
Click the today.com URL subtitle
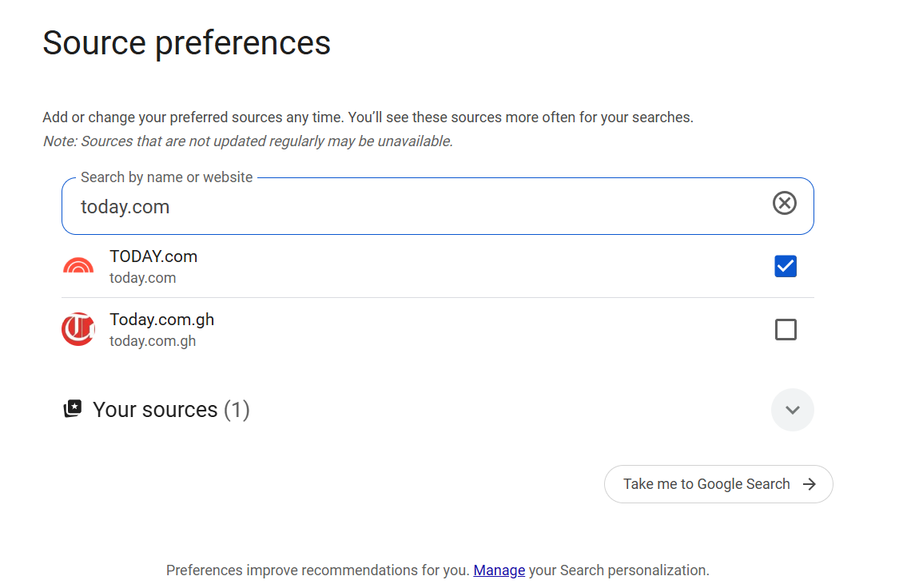tap(143, 278)
